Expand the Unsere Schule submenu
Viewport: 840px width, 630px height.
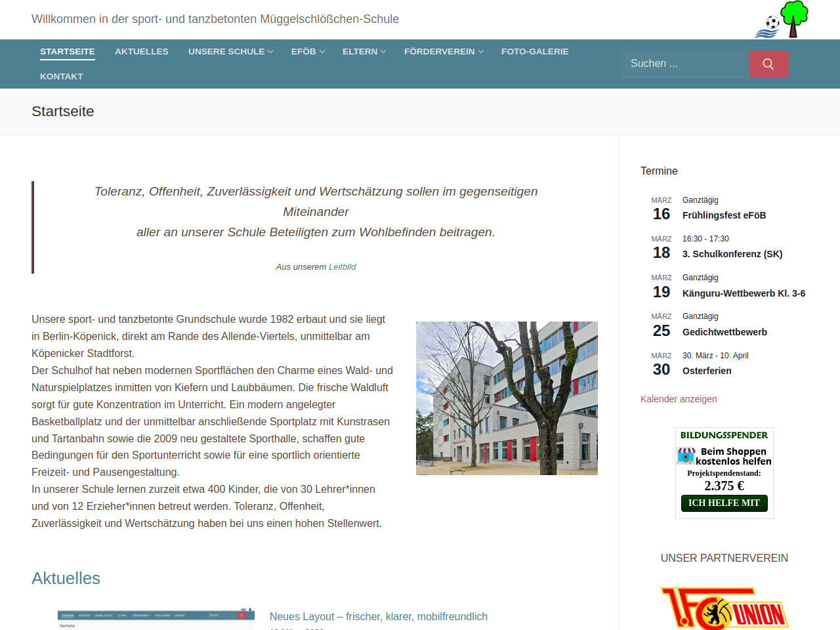230,51
